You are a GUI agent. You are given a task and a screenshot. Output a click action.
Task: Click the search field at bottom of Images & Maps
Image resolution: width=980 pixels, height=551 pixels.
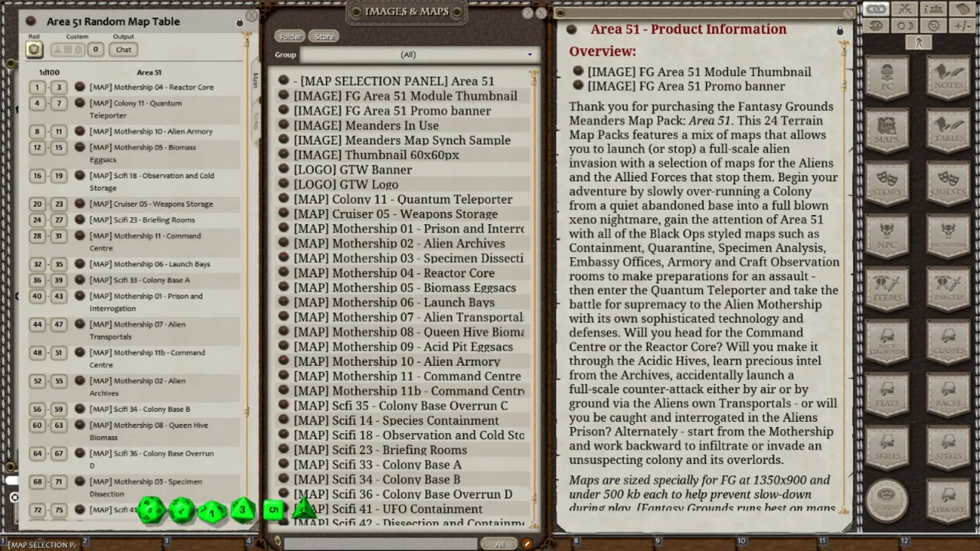[x=381, y=544]
